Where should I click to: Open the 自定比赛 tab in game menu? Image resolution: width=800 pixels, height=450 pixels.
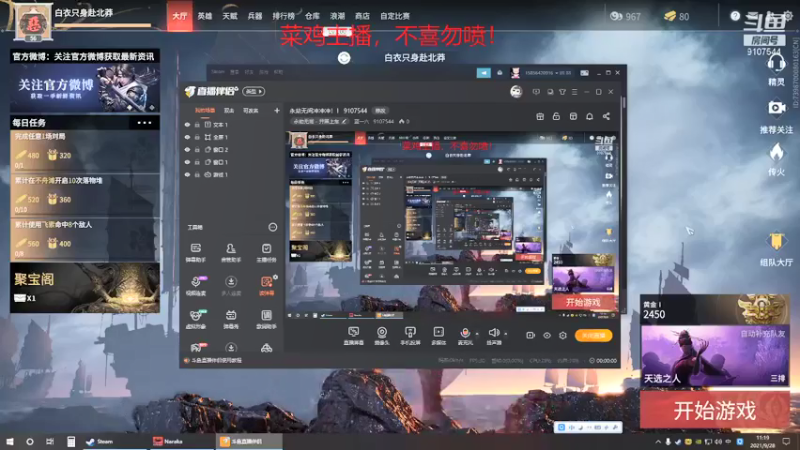(395, 16)
